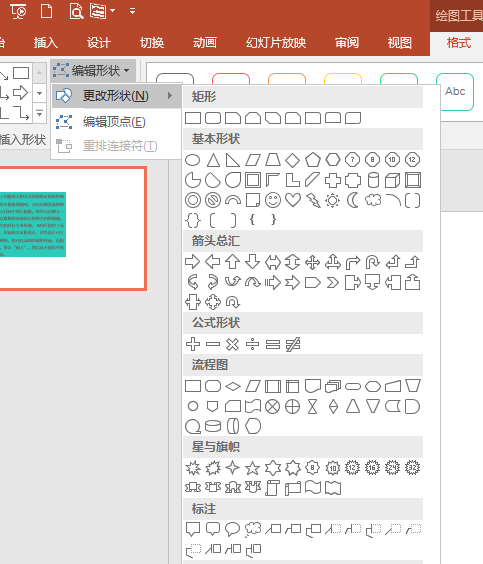The width and height of the screenshot is (483, 564).
Task: Select the 5-point star shape
Action: (252, 468)
